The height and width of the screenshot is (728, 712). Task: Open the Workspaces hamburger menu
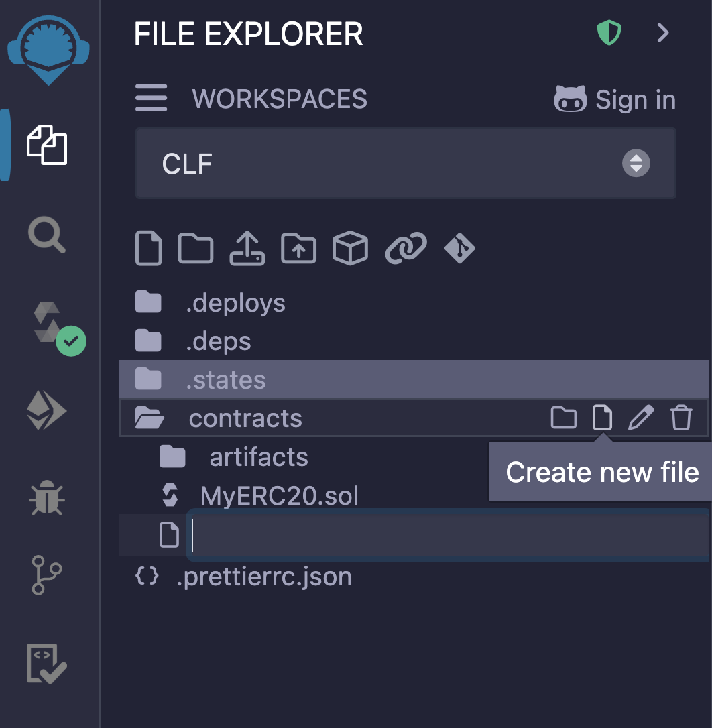coord(152,99)
